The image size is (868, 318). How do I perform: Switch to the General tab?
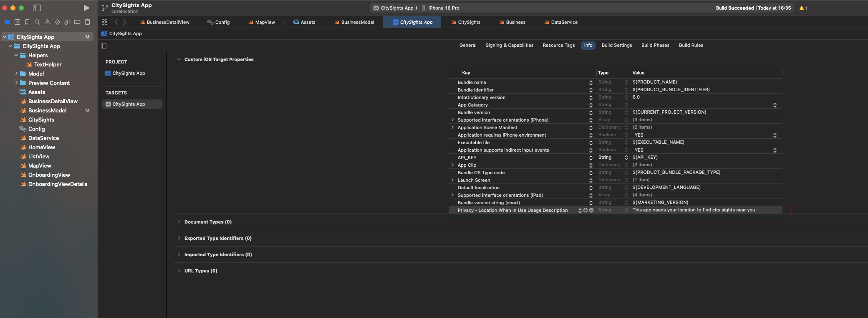pyautogui.click(x=468, y=45)
